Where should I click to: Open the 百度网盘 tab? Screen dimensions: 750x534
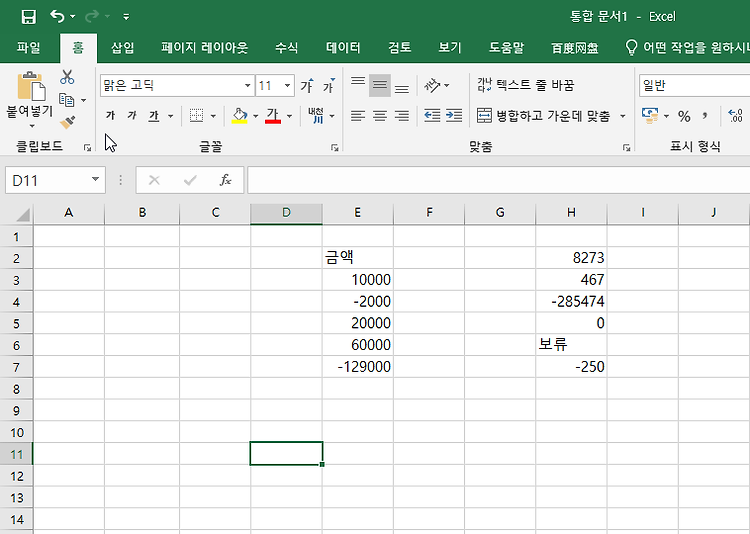point(575,48)
